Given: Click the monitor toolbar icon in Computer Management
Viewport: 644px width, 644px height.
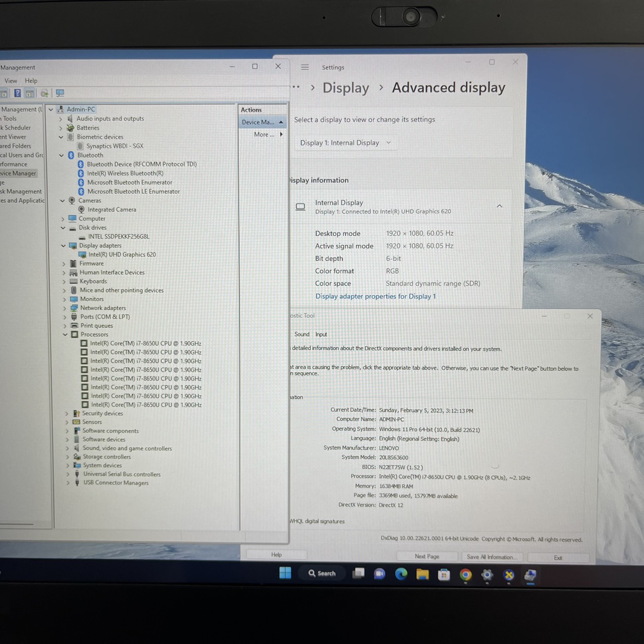Looking at the screenshot, I should point(60,93).
